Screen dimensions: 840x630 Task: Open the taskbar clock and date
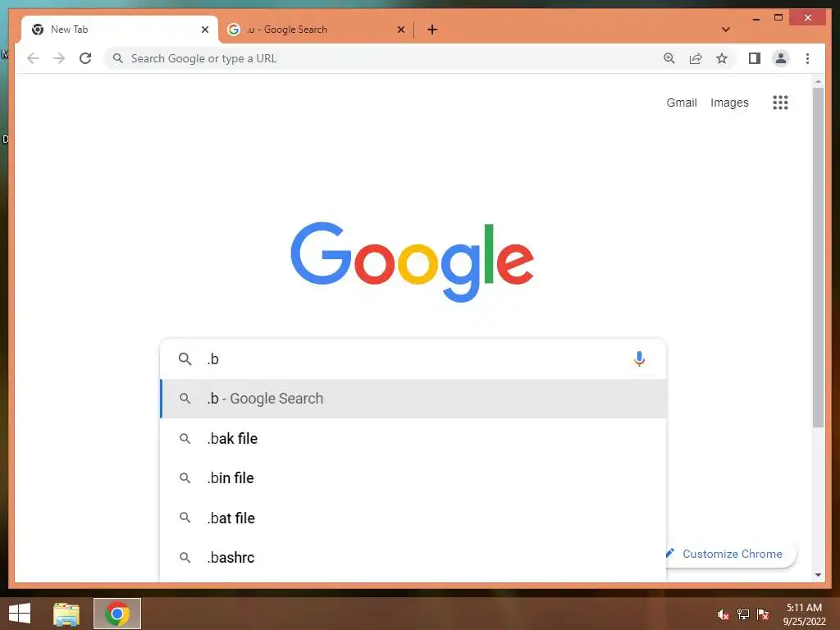pyautogui.click(x=804, y=614)
